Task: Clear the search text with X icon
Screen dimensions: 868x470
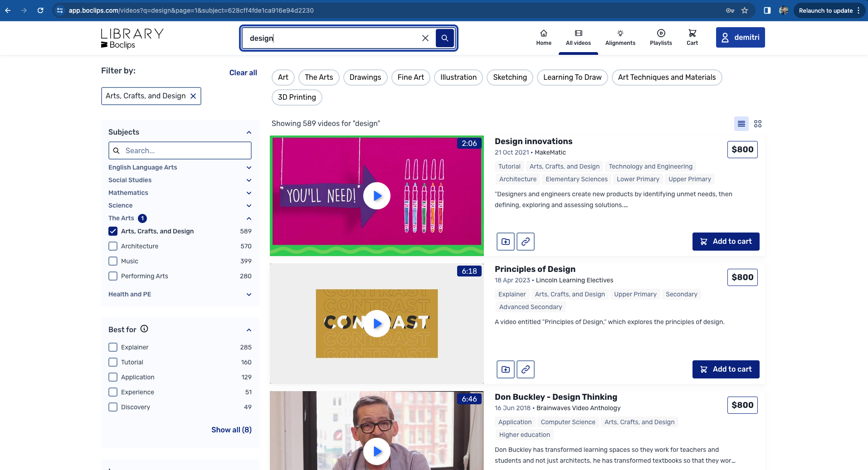Action: [425, 38]
